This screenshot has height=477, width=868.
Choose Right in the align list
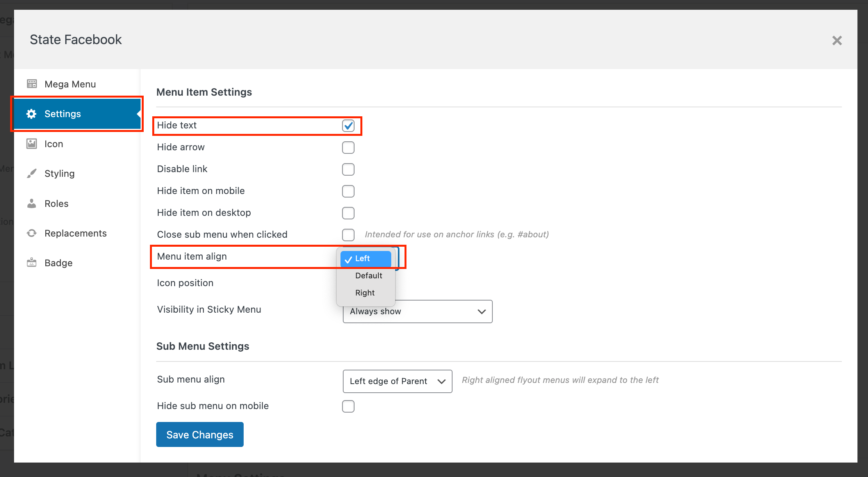coord(365,293)
